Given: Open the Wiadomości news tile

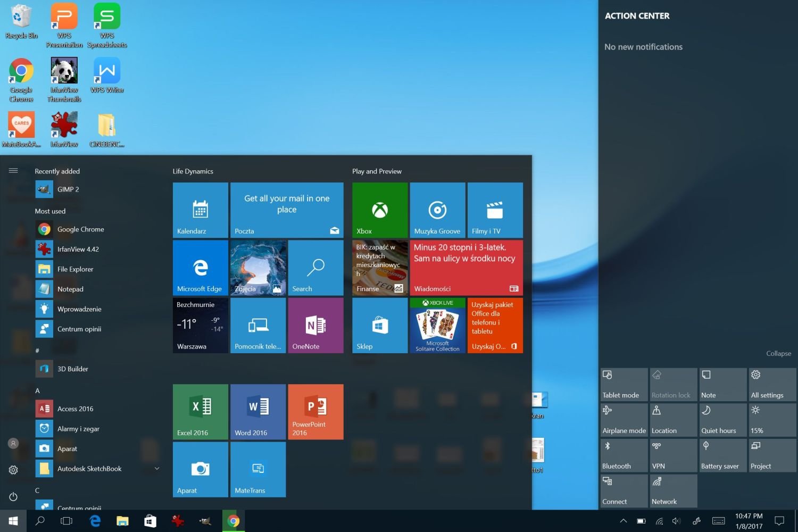Looking at the screenshot, I should tap(467, 268).
